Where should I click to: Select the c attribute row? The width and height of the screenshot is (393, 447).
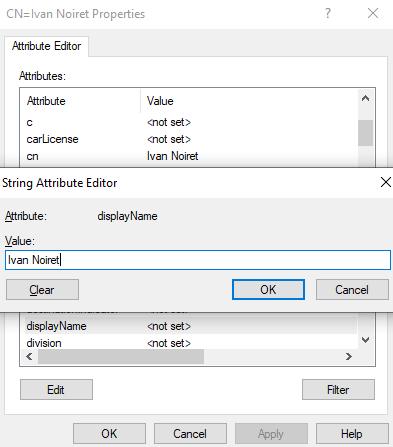coord(191,122)
